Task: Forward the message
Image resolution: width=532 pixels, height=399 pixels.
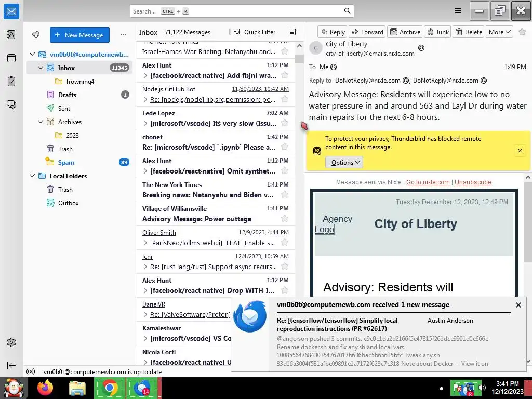Action: (367, 32)
